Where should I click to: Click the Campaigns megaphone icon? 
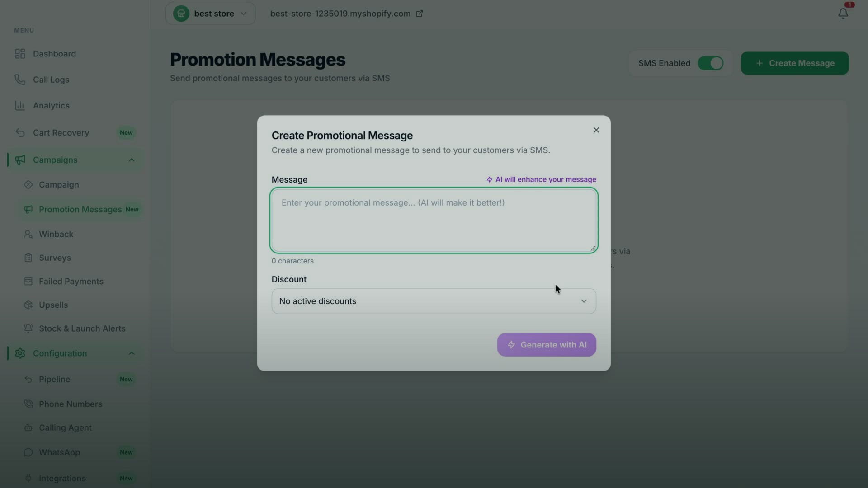click(20, 160)
